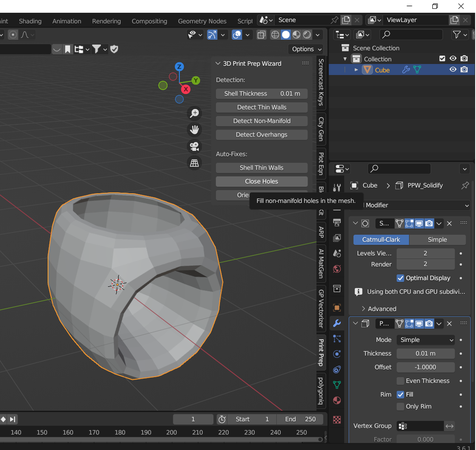This screenshot has width=476, height=450.
Task: Open solidify Mode Simple dropdown
Action: 425,340
